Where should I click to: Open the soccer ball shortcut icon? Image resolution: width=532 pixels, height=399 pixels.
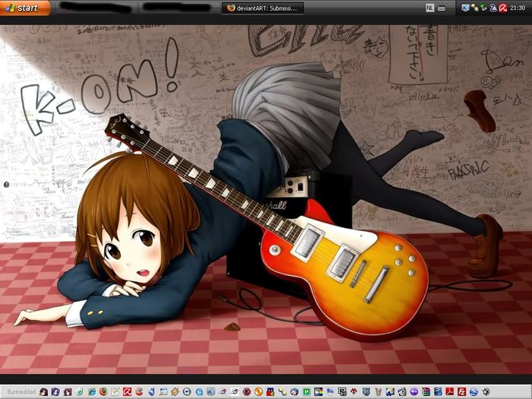pos(486,392)
